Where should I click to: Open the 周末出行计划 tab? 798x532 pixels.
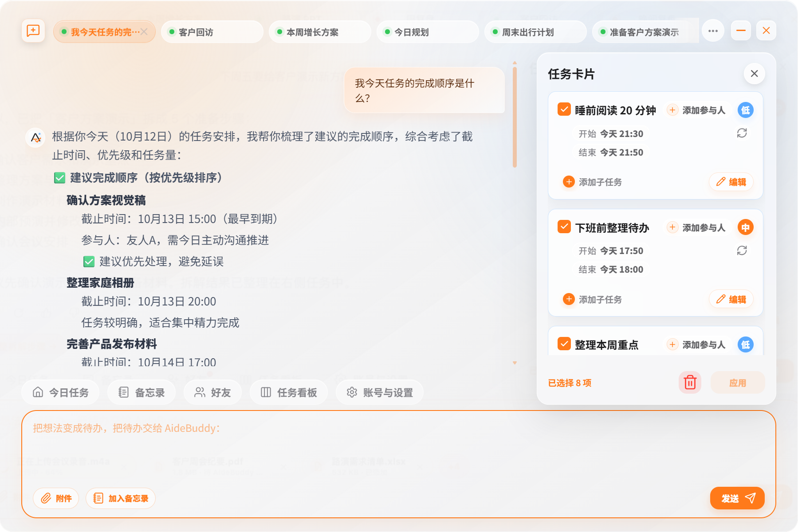coord(535,32)
